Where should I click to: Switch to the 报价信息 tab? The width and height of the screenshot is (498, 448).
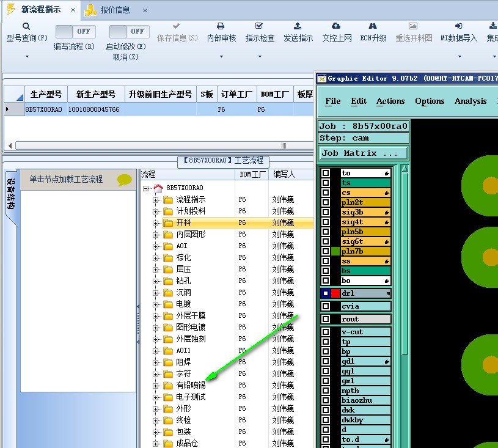click(115, 10)
